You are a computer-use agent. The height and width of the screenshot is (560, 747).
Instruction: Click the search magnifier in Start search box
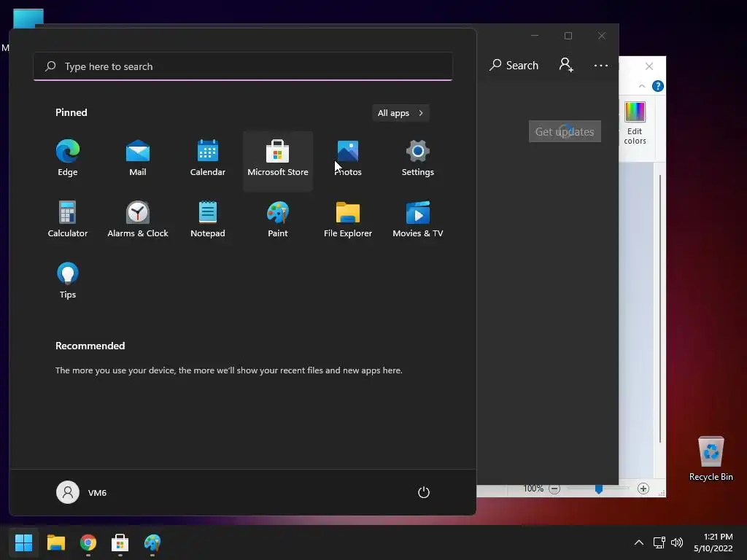point(50,66)
